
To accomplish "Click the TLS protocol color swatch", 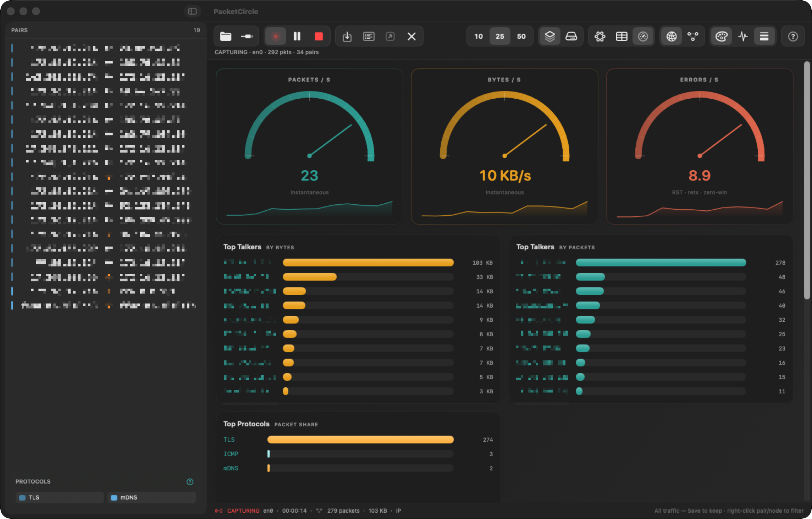I will coord(22,498).
